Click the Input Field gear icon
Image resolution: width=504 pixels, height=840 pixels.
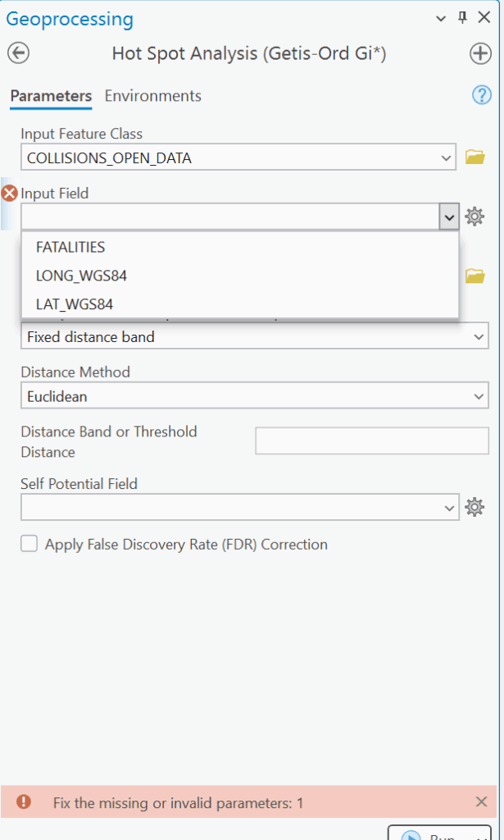(474, 217)
